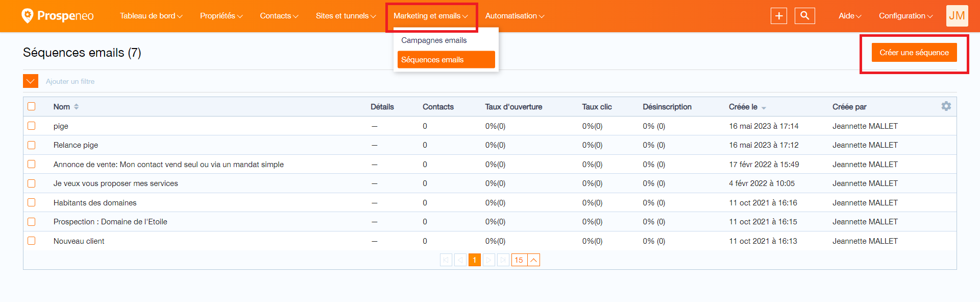Expand Sites et tunnels menu
The height and width of the screenshot is (302, 980).
[x=346, y=16]
